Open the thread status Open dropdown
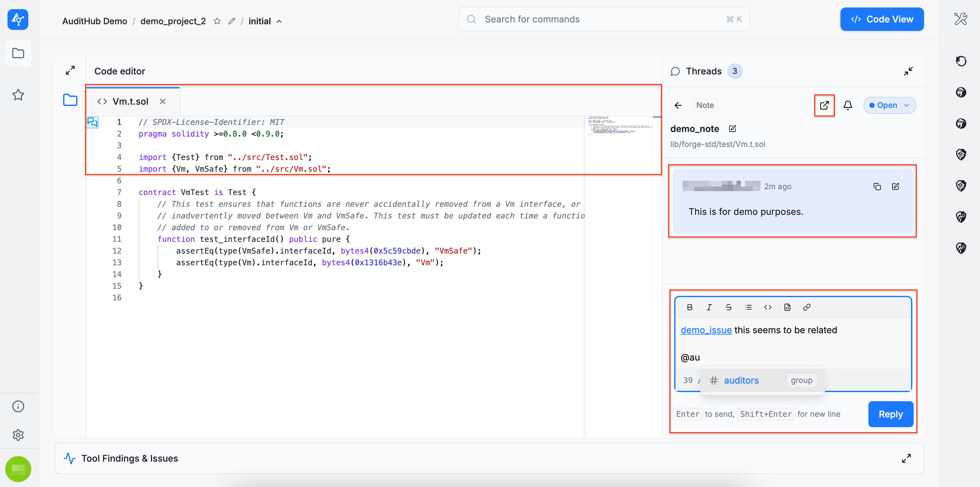The height and width of the screenshot is (487, 980). tap(889, 105)
